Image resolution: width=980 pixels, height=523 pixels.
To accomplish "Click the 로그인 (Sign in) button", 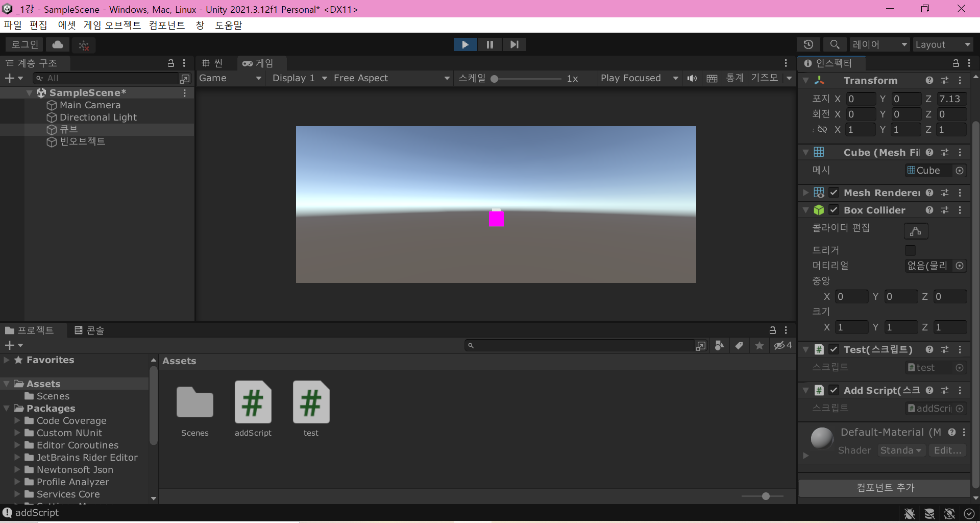I will click(25, 44).
